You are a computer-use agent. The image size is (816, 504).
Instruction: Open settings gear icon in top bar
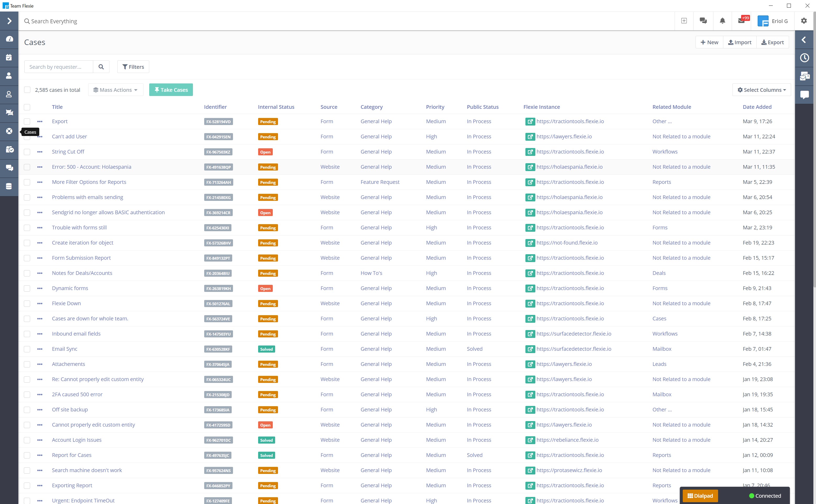point(804,21)
